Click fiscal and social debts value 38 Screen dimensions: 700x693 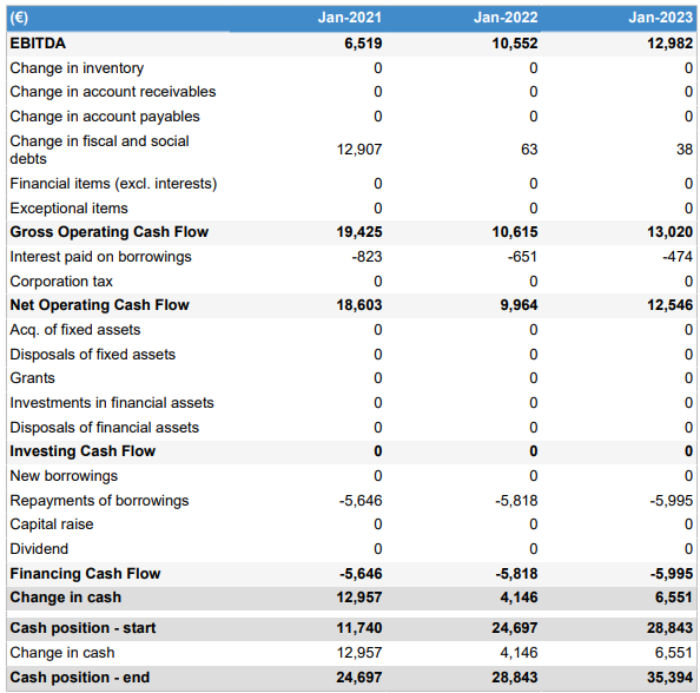684,149
